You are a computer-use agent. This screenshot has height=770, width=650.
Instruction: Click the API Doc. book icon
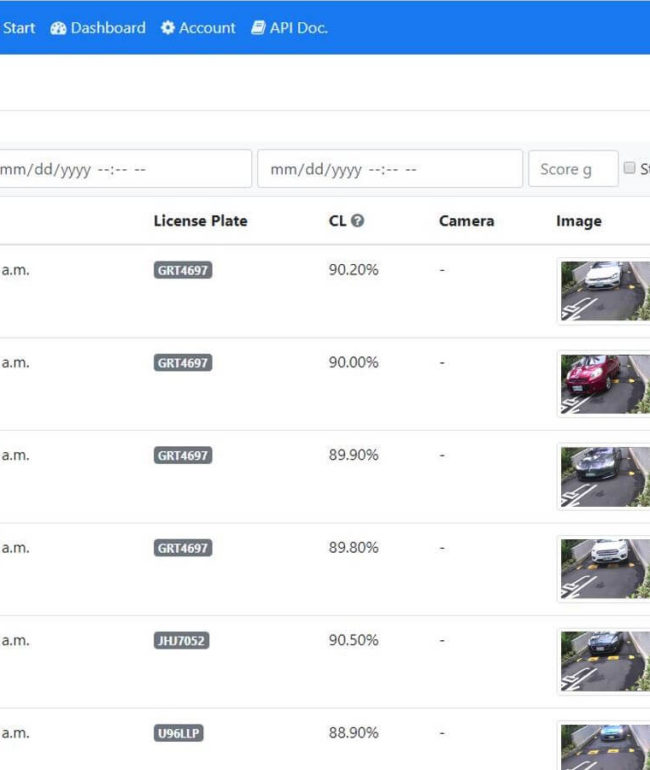click(258, 28)
